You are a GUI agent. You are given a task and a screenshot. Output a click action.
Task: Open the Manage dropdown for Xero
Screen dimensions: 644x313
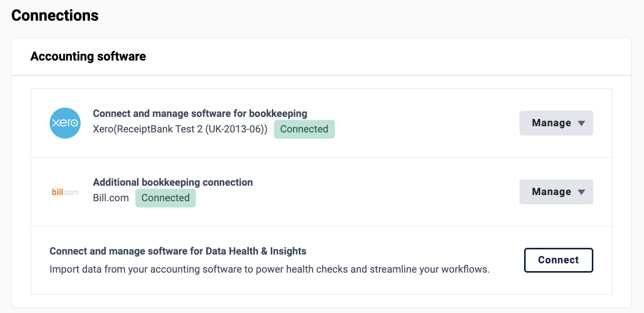(556, 123)
